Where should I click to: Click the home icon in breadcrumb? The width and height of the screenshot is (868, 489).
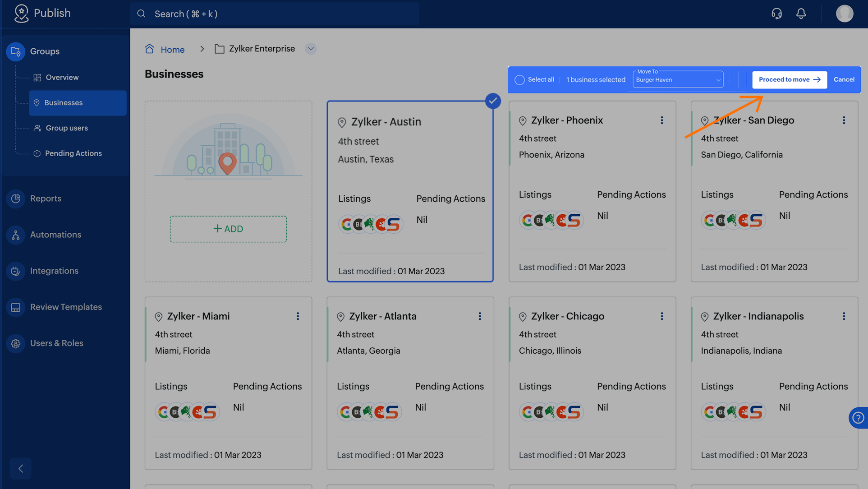click(x=150, y=49)
